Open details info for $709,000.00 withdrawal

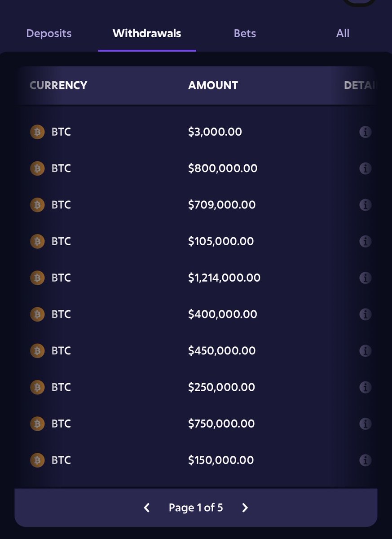click(366, 205)
